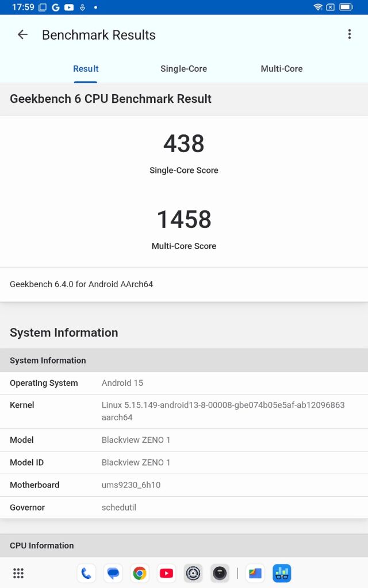Open YouTube from the taskbar
The image size is (368, 588).
click(166, 574)
